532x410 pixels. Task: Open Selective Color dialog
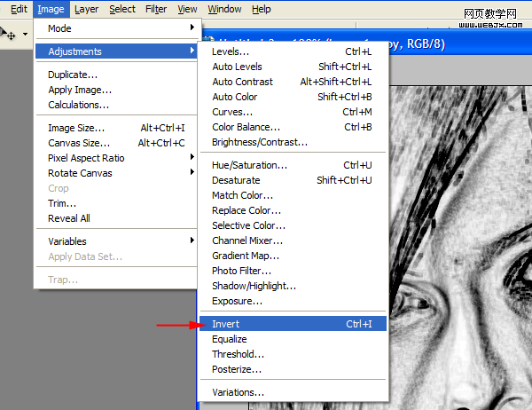(x=293, y=225)
